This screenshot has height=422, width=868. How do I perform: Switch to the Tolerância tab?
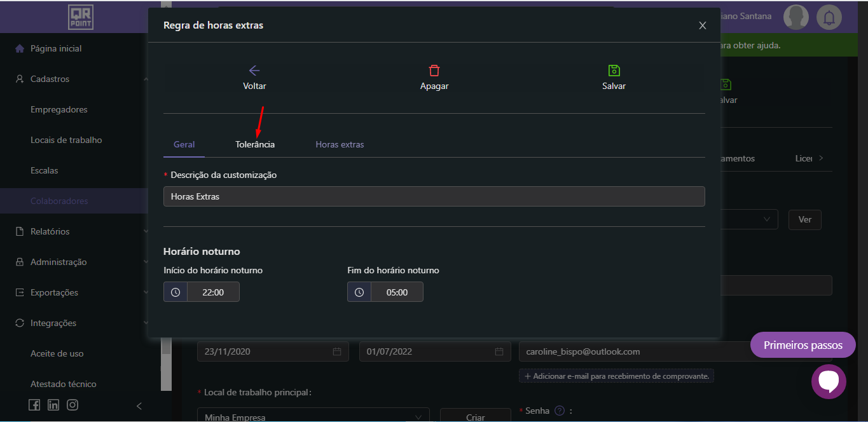coord(255,144)
